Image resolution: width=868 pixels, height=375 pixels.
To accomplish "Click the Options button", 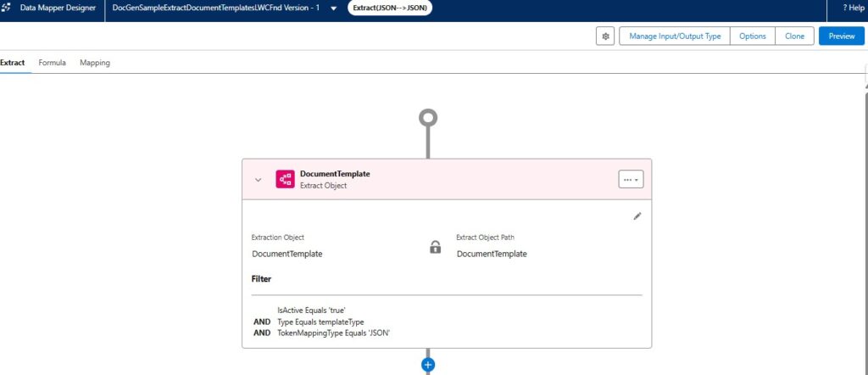I will pos(753,36).
